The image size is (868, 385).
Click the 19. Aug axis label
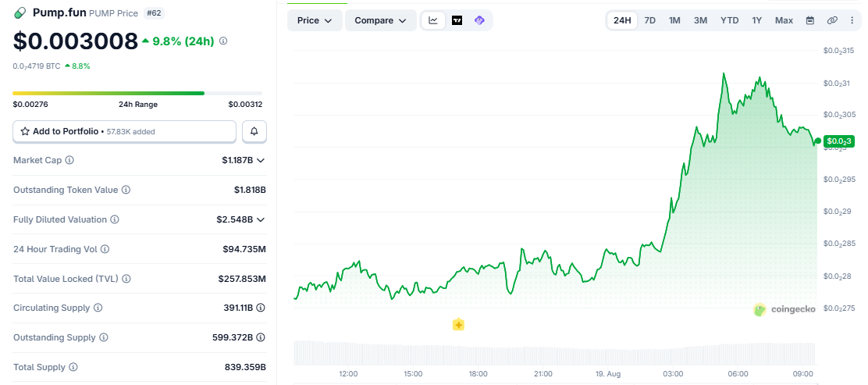tap(608, 374)
